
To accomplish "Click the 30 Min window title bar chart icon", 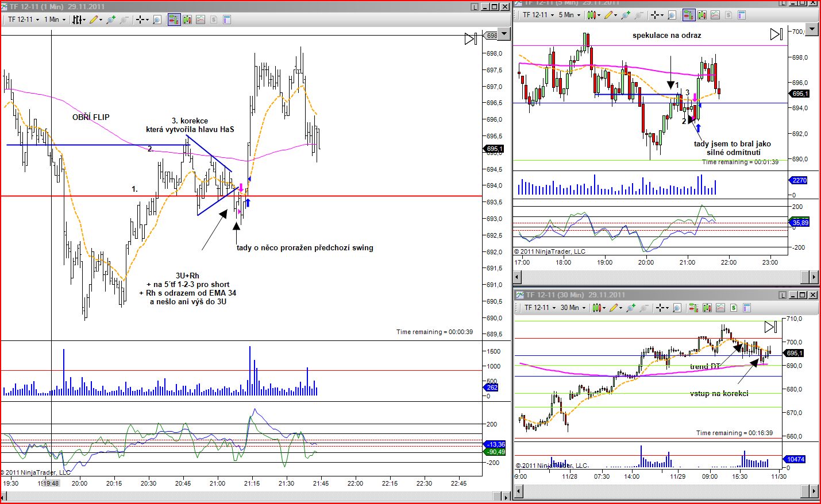I will [x=519, y=295].
